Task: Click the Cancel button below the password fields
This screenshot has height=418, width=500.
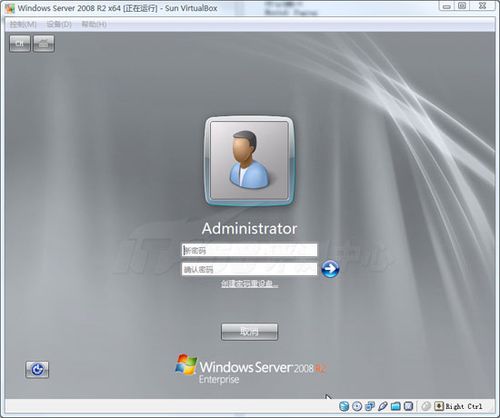Action: point(249,332)
